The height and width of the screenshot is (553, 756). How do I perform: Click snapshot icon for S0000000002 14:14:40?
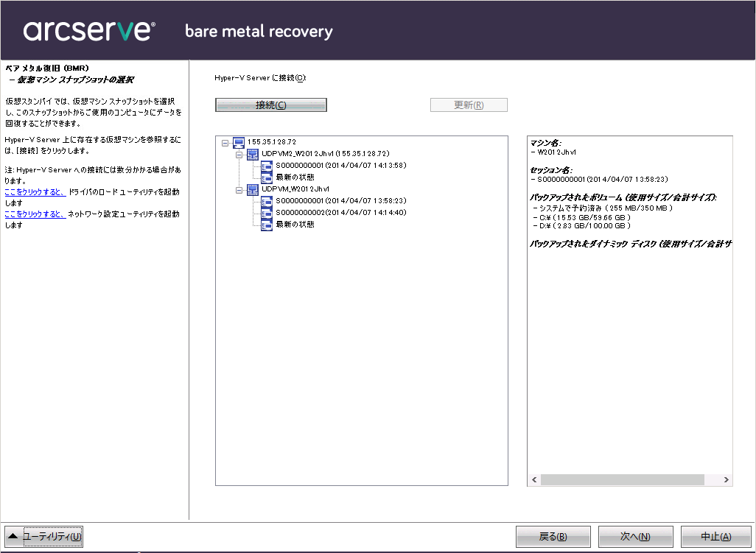[267, 213]
